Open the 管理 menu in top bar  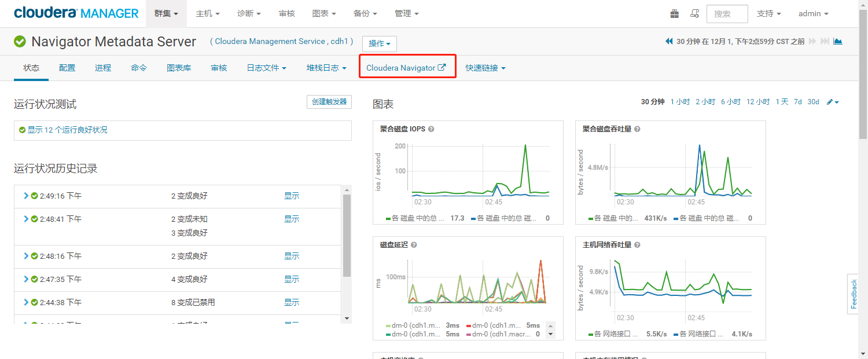tap(407, 13)
